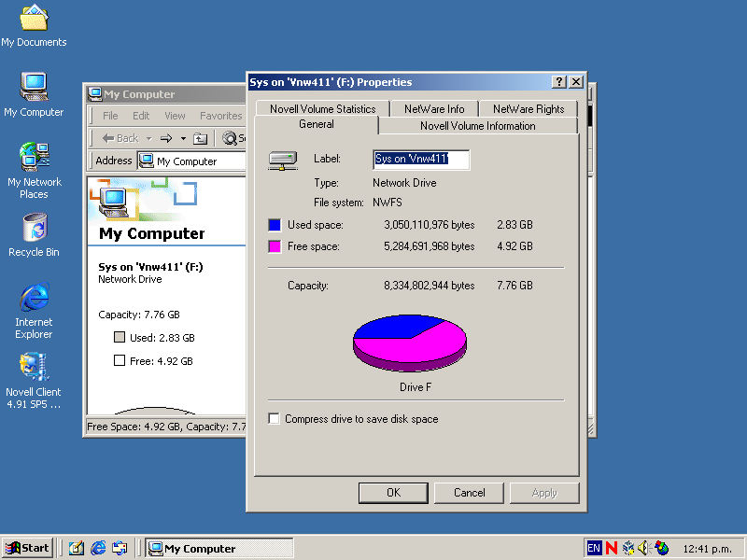The image size is (747, 560).
Task: Click the gray Used legend square in My Computer
Action: [x=120, y=337]
